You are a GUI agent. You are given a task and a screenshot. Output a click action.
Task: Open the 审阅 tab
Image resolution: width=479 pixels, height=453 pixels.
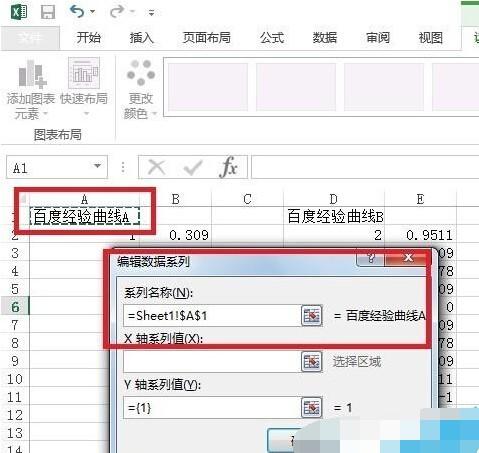378,38
